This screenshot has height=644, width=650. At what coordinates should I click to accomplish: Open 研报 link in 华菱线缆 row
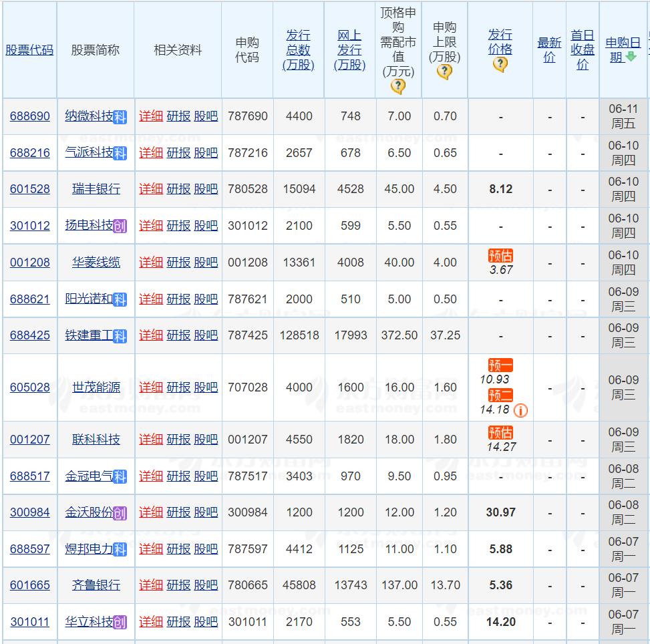(x=178, y=263)
